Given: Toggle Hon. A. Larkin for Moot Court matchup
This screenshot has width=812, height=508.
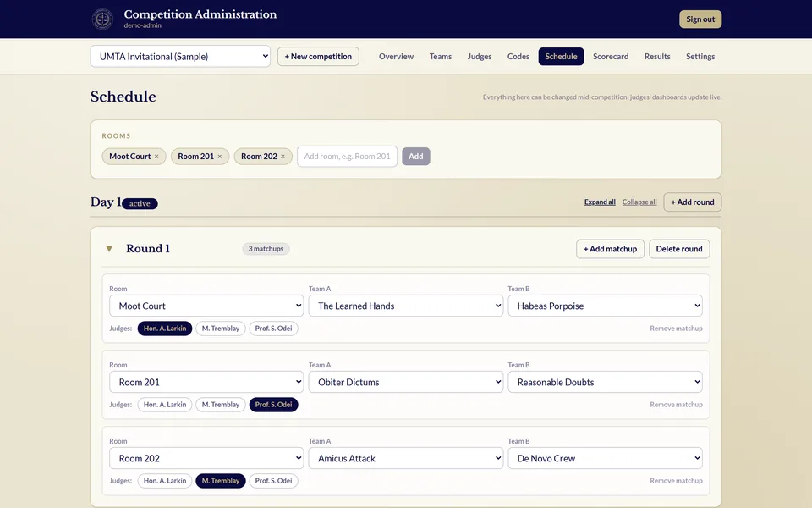Looking at the screenshot, I should [x=165, y=329].
